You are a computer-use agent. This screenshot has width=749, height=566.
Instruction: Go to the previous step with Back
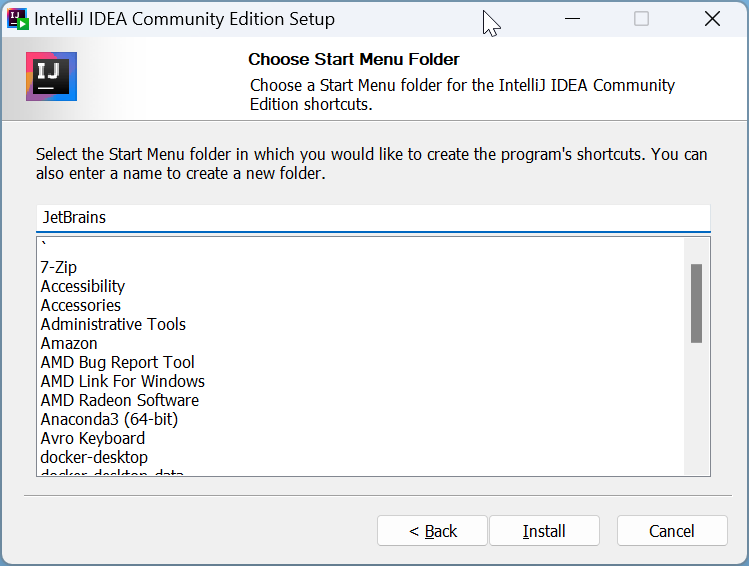click(432, 531)
